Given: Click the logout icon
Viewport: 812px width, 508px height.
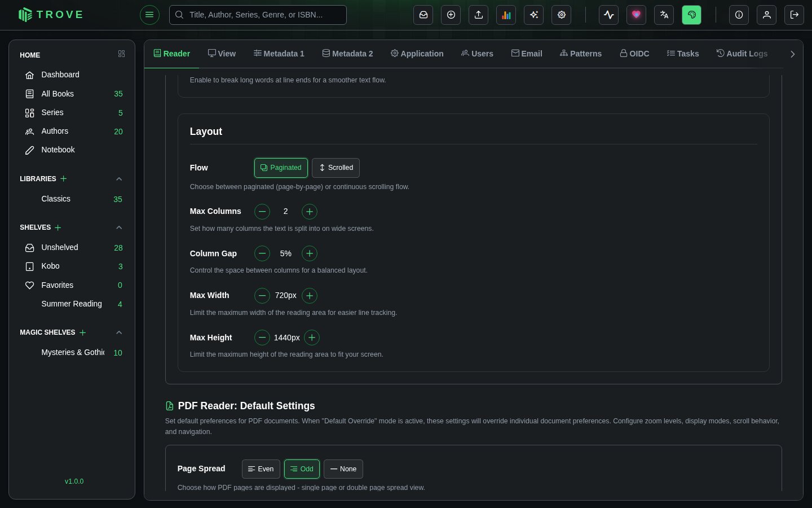Looking at the screenshot, I should point(795,15).
